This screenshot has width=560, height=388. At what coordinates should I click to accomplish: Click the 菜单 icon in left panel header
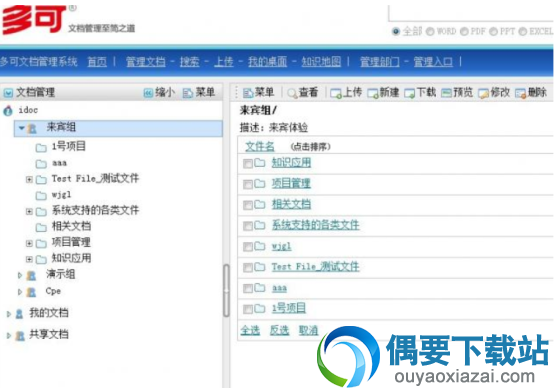(x=188, y=93)
